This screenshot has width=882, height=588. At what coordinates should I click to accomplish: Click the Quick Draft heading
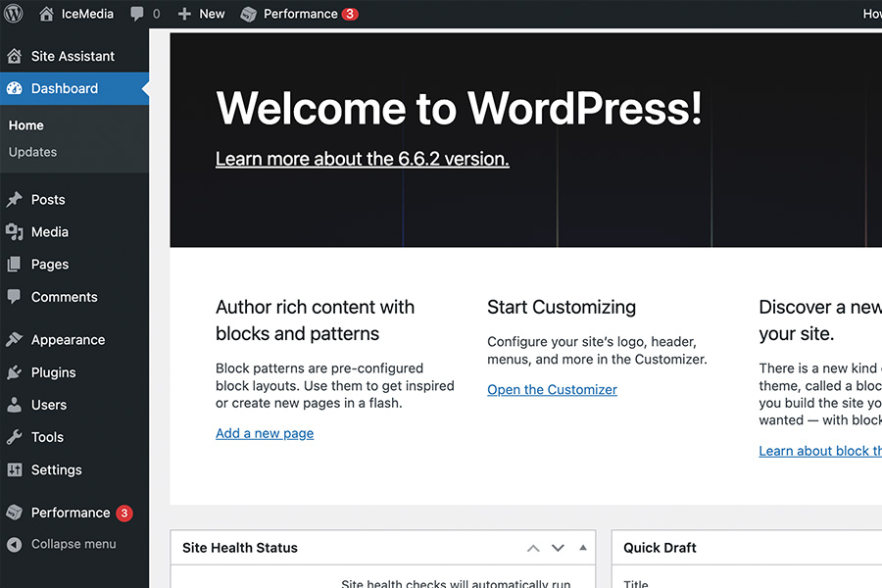[660, 548]
